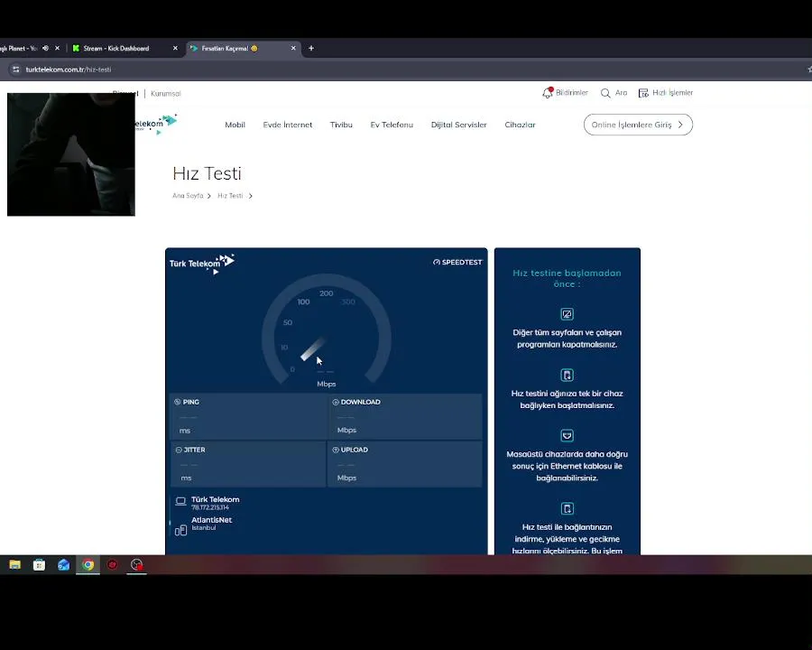Click the server icon beside AtlantisNet
This screenshot has width=812, height=650.
pos(180,530)
